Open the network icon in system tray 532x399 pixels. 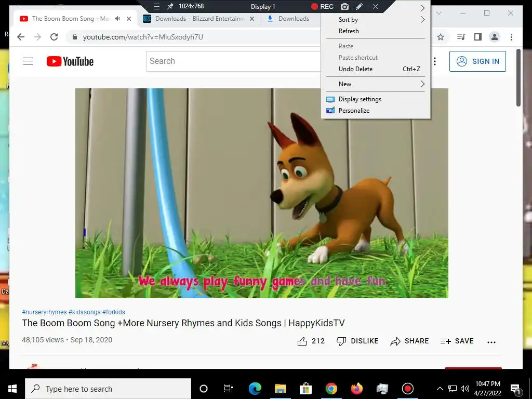coord(453,389)
